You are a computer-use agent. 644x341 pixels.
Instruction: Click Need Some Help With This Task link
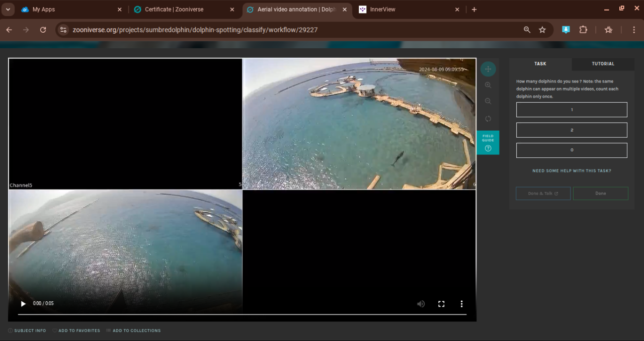(x=572, y=171)
